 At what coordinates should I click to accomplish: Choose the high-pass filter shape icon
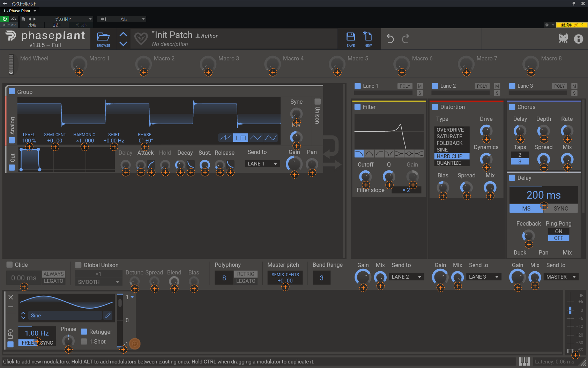pos(379,153)
